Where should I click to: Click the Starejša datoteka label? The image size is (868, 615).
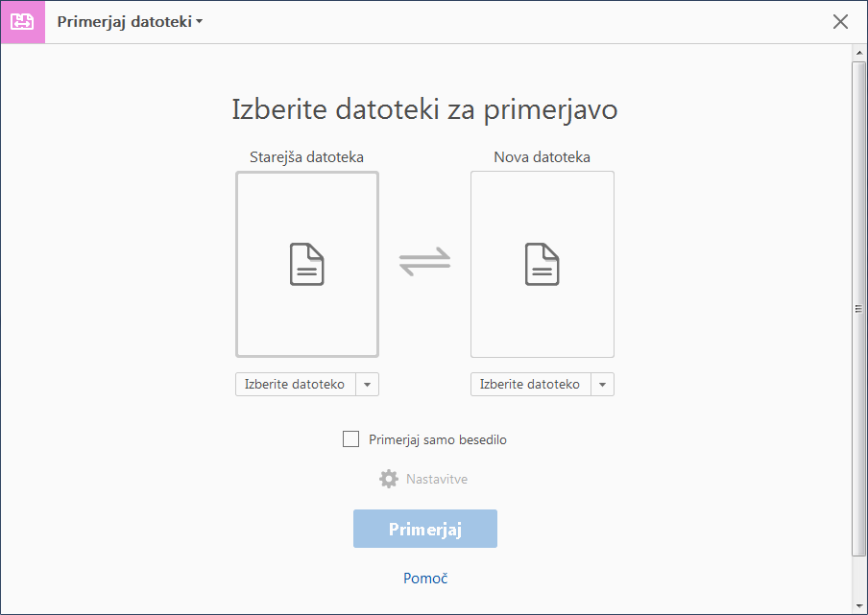coord(306,157)
